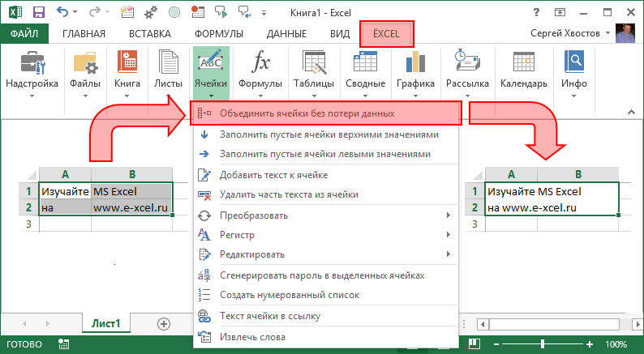Click the Save icon in quick access toolbar
The image size is (644, 354).
(39, 12)
